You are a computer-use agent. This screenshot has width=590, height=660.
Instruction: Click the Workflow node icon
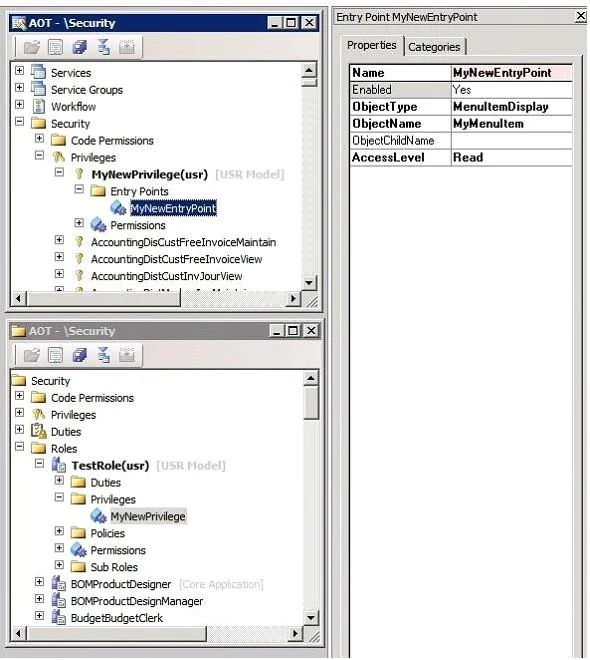39,106
